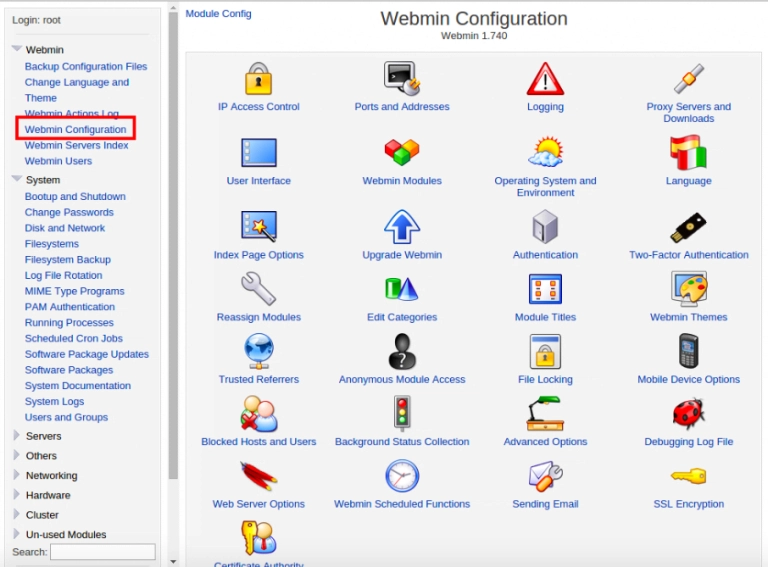Open SSL Encryption gold key icon
Viewport: 768px width, 567px height.
coord(688,475)
